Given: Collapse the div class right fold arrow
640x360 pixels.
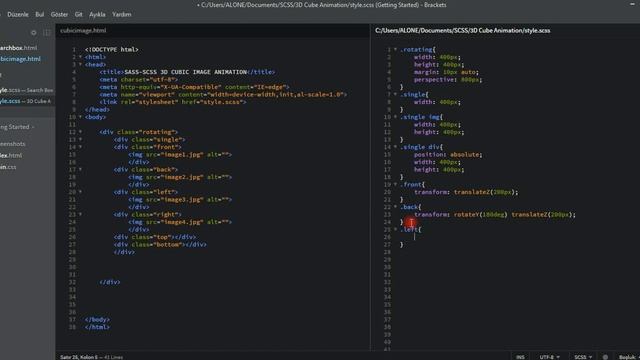Looking at the screenshot, I should (x=80, y=214).
